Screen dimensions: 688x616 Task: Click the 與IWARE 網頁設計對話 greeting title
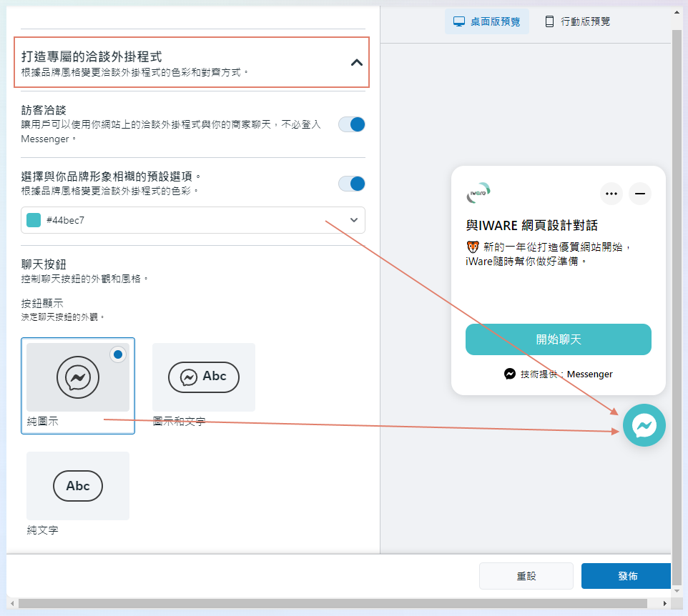point(532,225)
